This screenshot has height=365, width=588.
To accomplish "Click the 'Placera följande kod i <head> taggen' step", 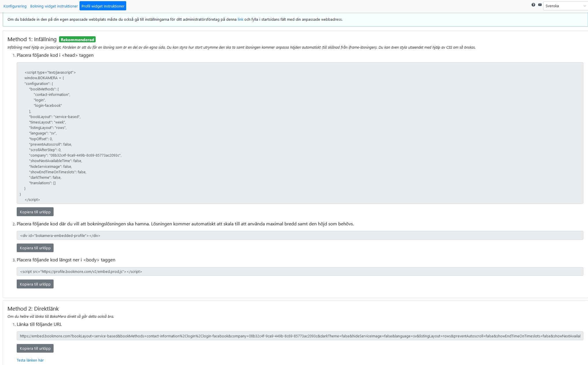I will click(55, 55).
